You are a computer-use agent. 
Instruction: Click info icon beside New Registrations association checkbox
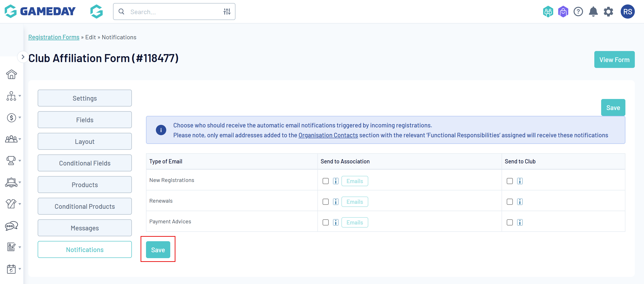click(336, 181)
